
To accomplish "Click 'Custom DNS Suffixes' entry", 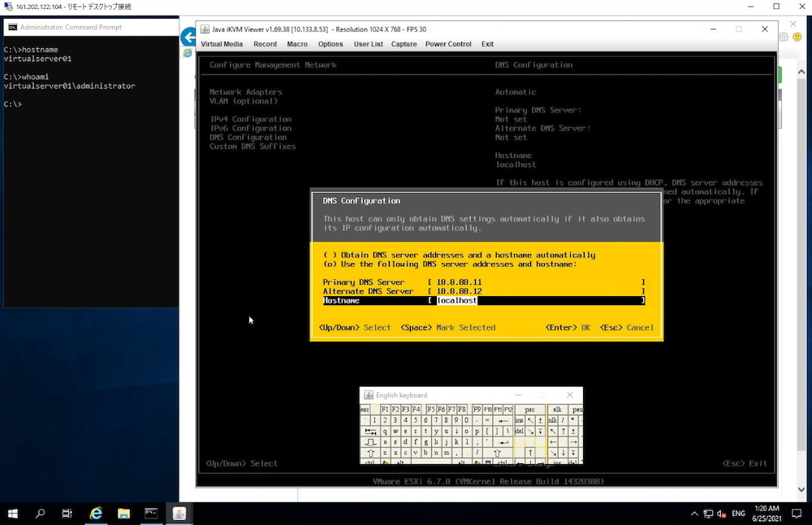I will coord(253,147).
